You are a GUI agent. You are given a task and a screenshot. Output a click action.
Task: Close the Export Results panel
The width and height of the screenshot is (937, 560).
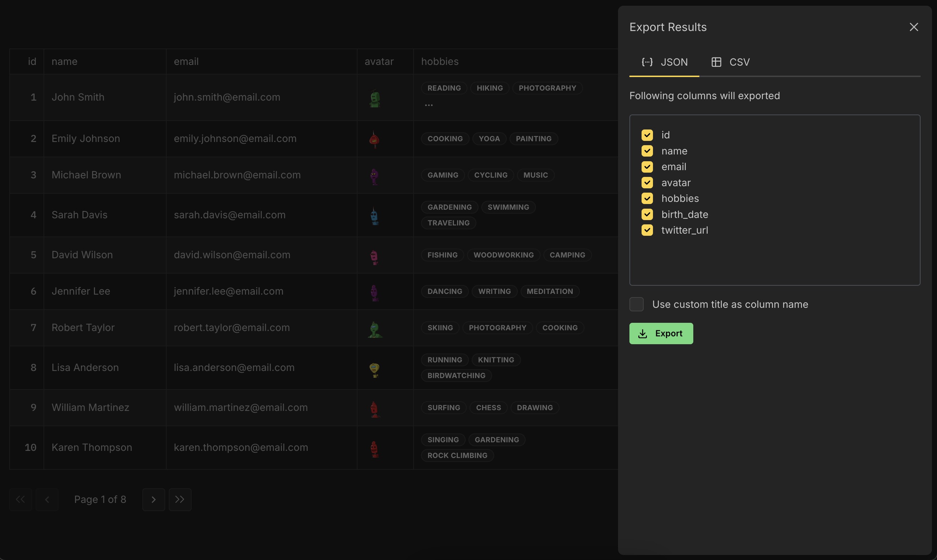point(913,27)
